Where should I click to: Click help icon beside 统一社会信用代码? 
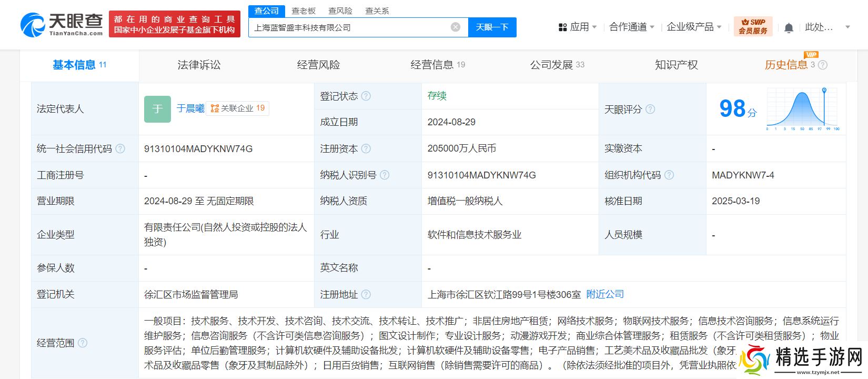120,149
